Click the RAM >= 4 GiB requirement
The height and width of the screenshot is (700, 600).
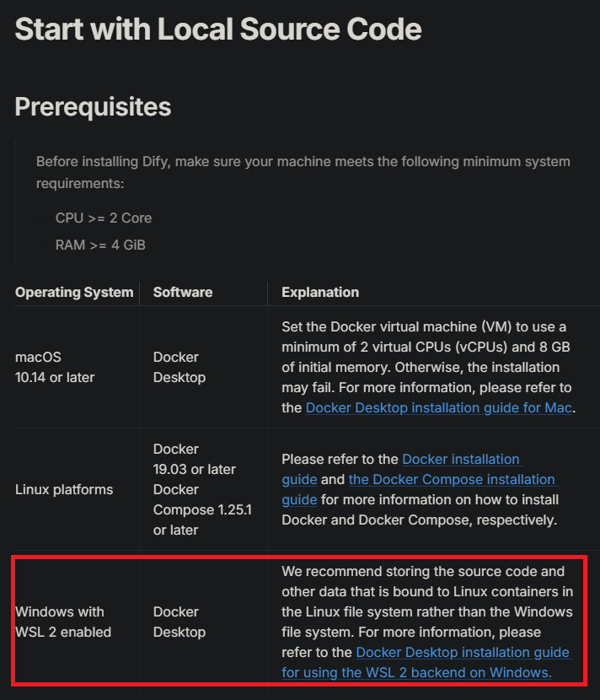coord(100,245)
